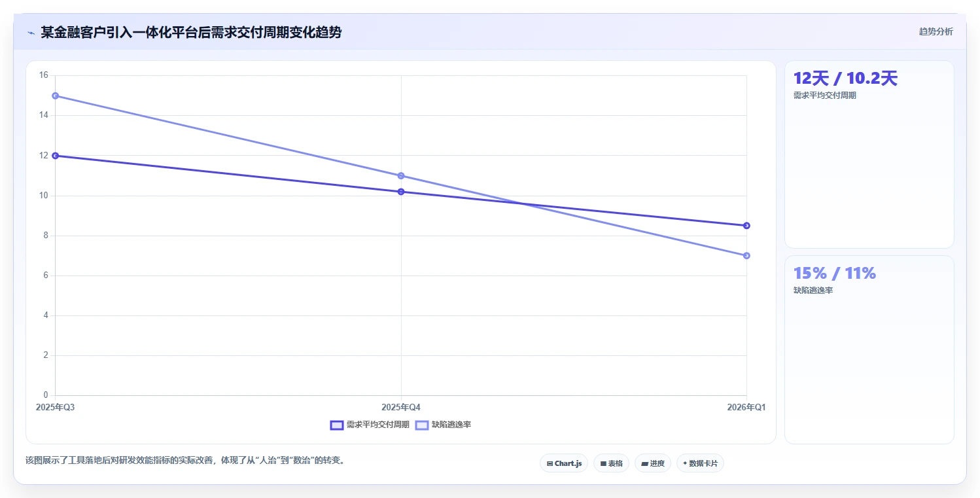The image size is (980, 498).
Task: Click the description text below the chart
Action: pos(185,460)
